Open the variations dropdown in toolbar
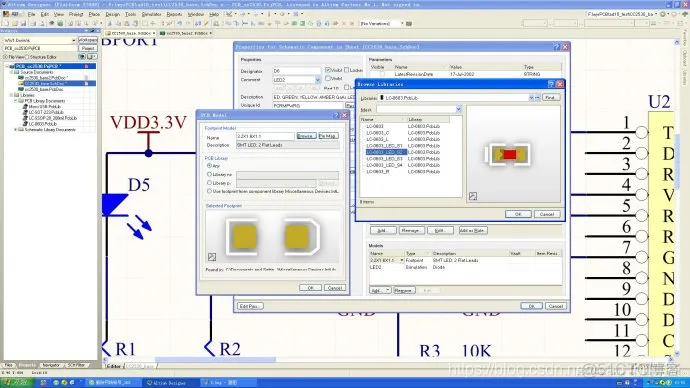This screenshot has height=388, width=690. [402, 23]
